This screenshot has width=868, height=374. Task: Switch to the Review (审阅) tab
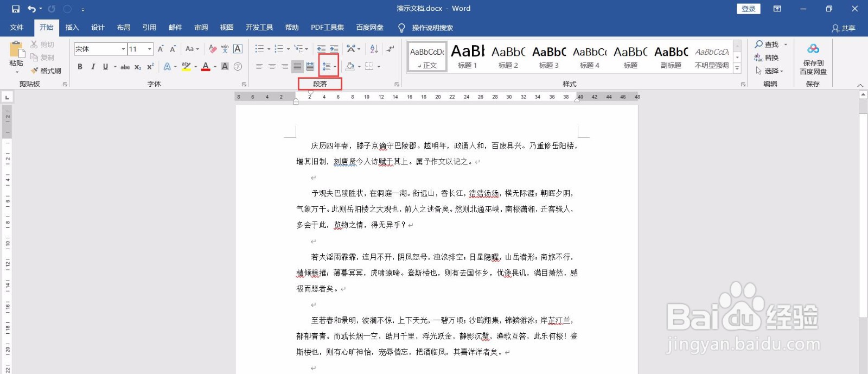pos(201,27)
